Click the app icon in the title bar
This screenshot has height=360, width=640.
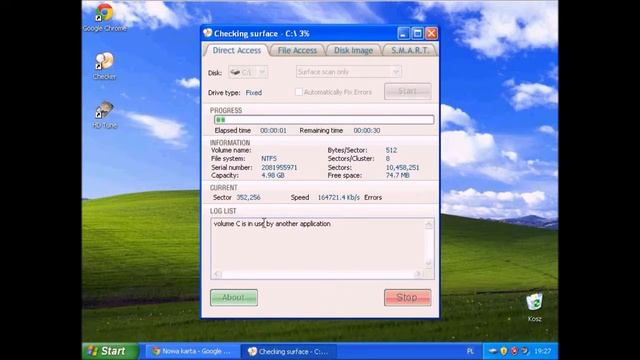(x=207, y=33)
